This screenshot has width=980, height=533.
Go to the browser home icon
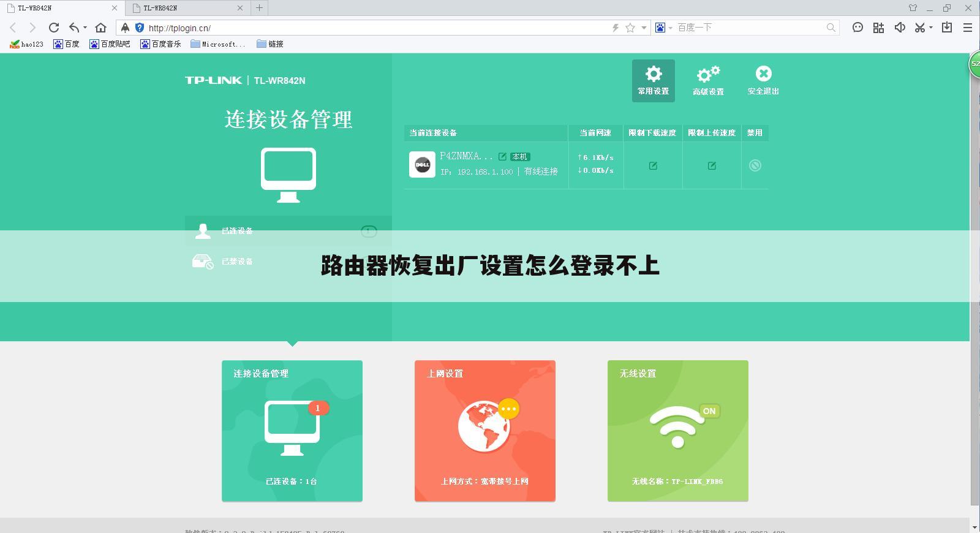tap(101, 28)
